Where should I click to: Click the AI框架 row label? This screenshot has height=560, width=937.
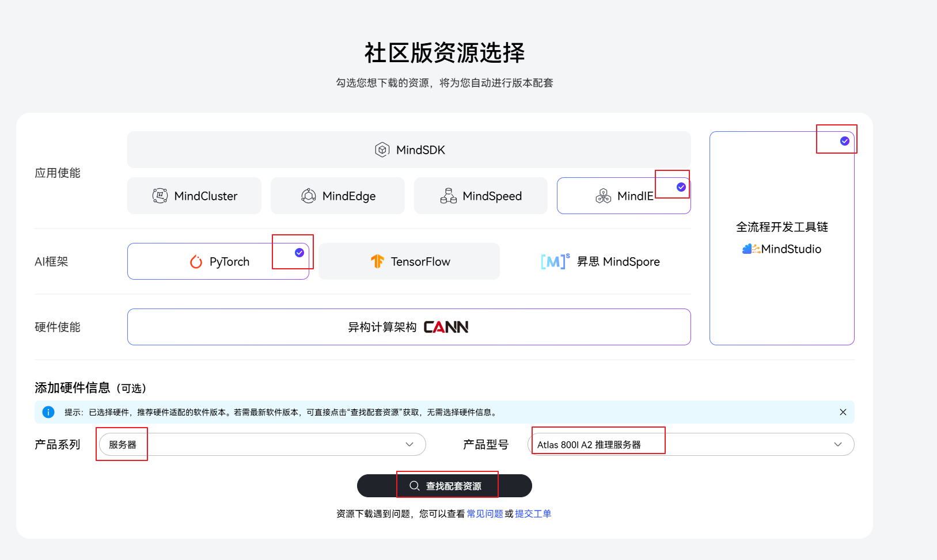pos(51,261)
